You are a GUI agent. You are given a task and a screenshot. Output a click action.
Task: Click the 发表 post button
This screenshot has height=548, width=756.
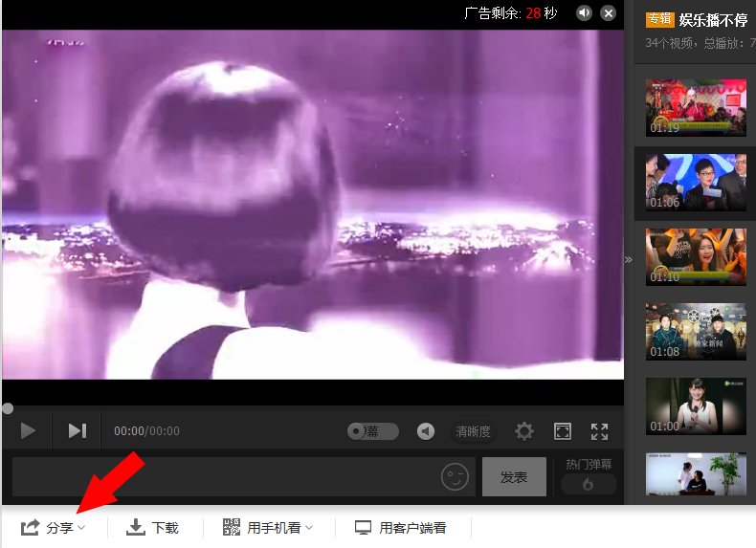514,476
